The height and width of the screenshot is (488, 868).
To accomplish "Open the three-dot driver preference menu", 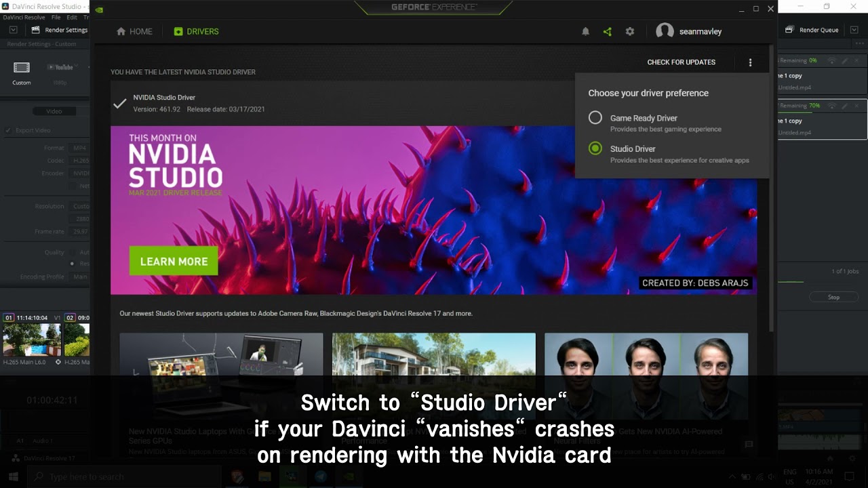I will [750, 62].
